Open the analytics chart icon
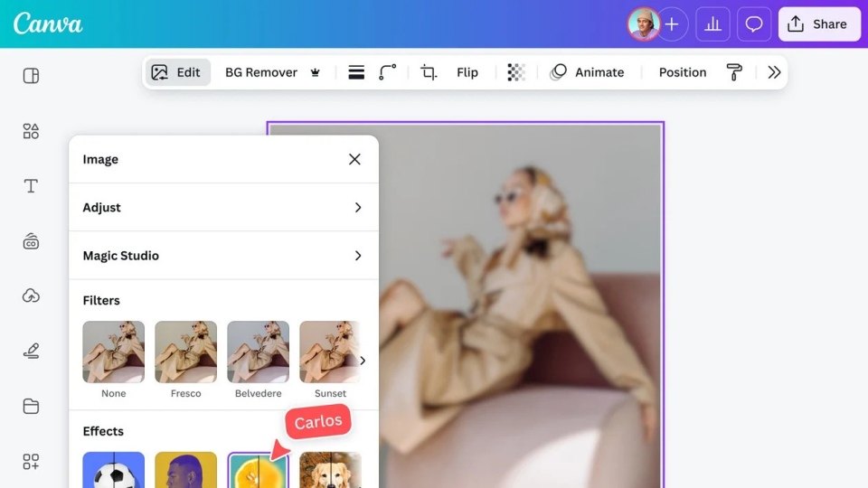The image size is (868, 488). 712,24
